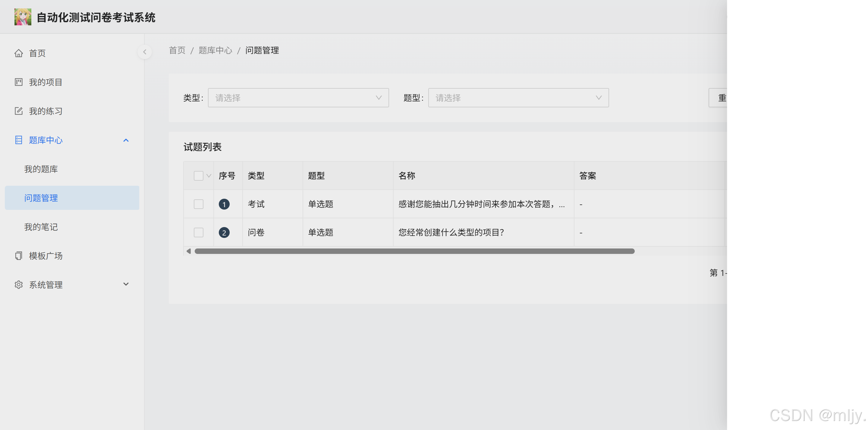Click the home icon beside 首页

18,53
